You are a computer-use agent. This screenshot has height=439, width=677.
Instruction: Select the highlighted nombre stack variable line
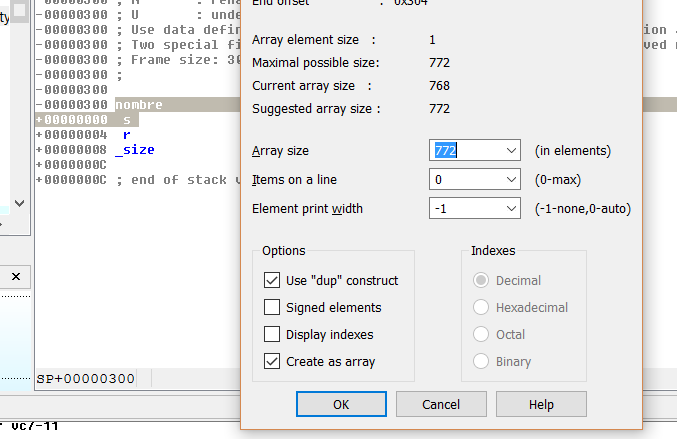coord(138,105)
